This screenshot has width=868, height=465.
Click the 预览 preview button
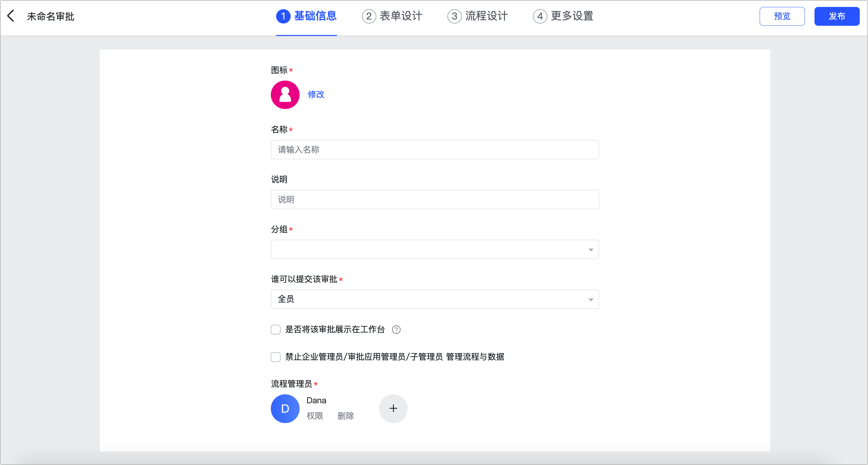tap(782, 16)
